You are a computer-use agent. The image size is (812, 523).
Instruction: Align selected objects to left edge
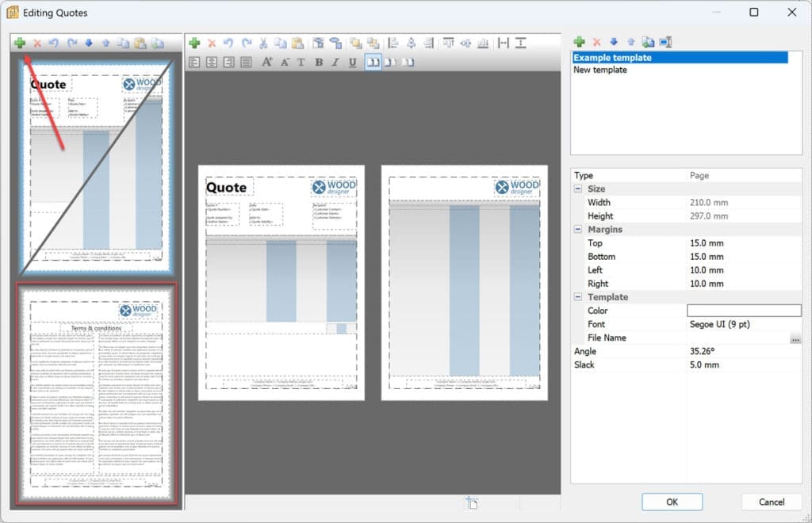tap(393, 44)
